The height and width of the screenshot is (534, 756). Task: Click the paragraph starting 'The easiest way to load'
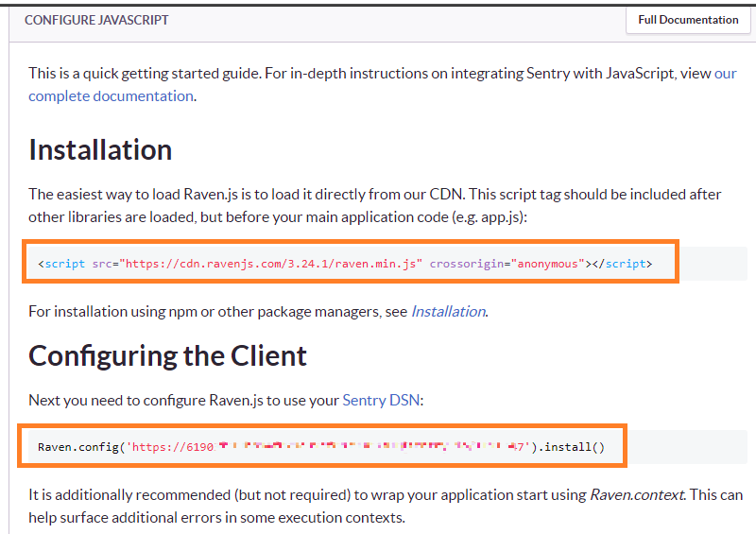click(x=374, y=205)
